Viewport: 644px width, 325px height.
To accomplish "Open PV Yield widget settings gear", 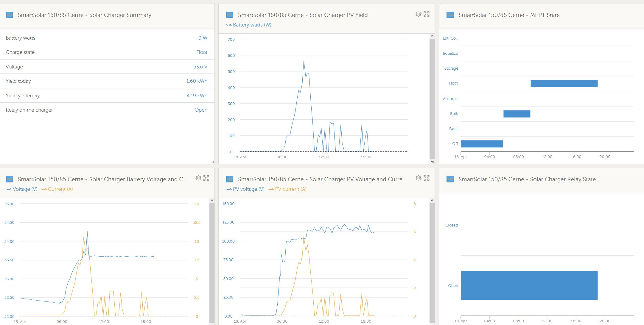I will tap(419, 14).
